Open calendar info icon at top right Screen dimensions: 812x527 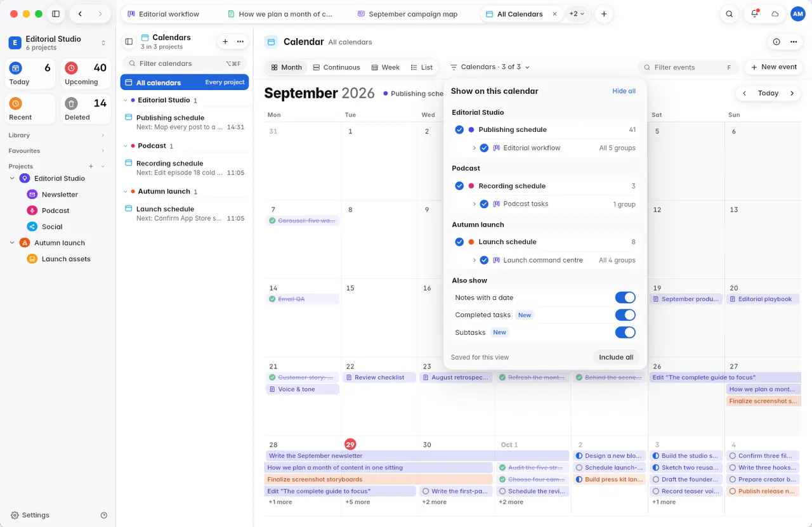pyautogui.click(x=776, y=42)
